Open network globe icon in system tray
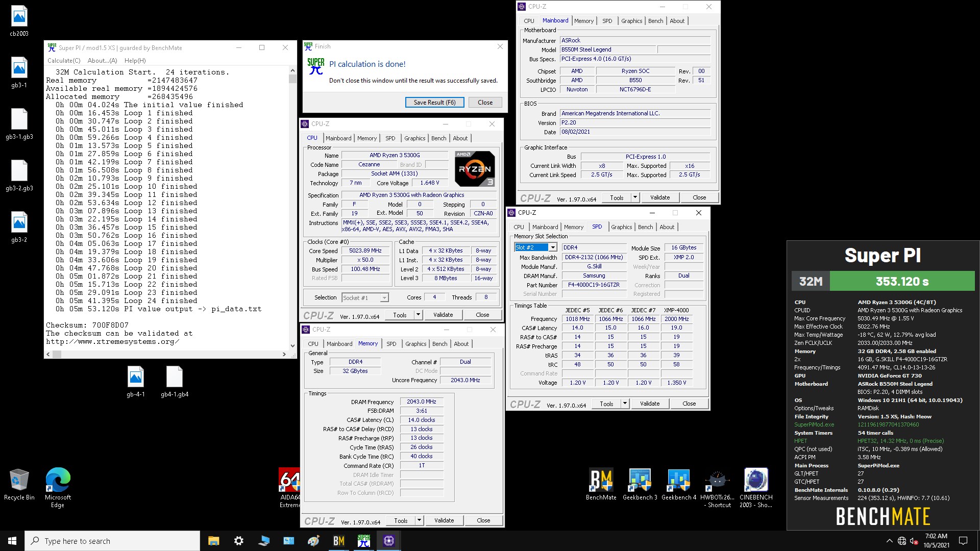This screenshot has height=551, width=980. pos(902,541)
